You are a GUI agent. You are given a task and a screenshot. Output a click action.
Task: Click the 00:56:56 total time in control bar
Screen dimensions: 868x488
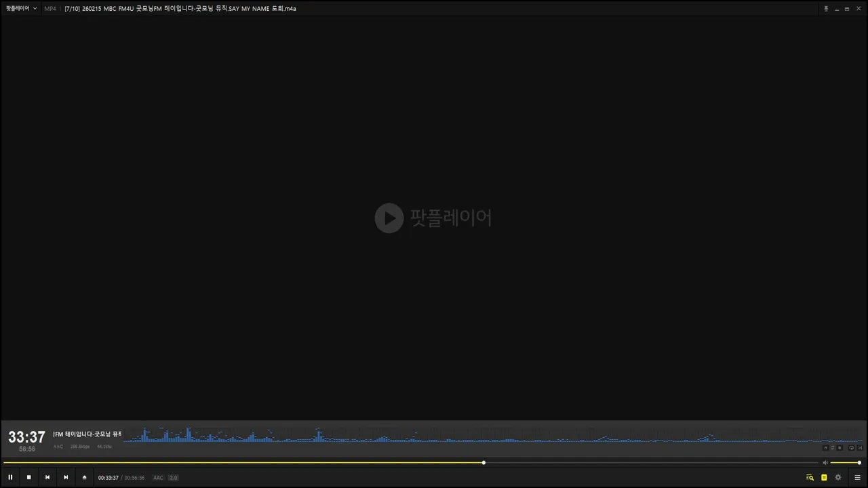[134, 478]
